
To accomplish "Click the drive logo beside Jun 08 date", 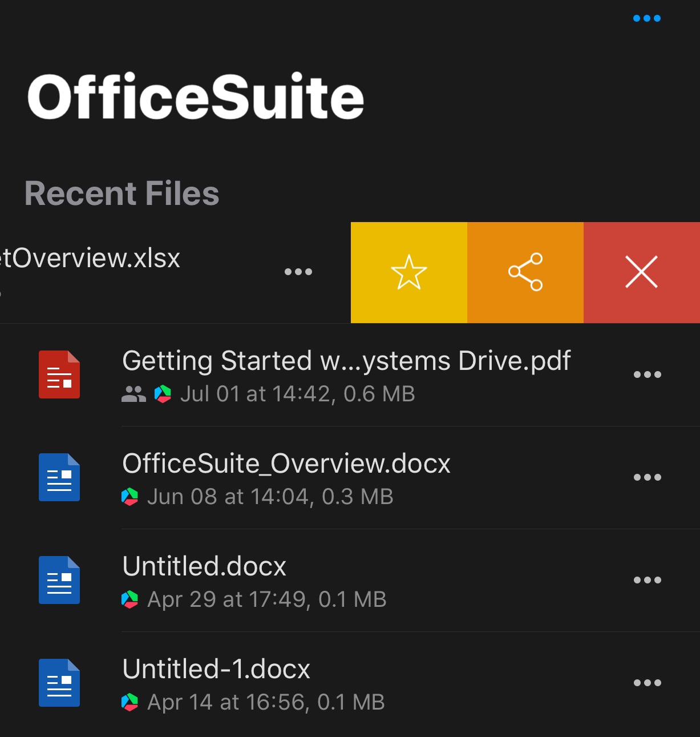I will pyautogui.click(x=130, y=497).
